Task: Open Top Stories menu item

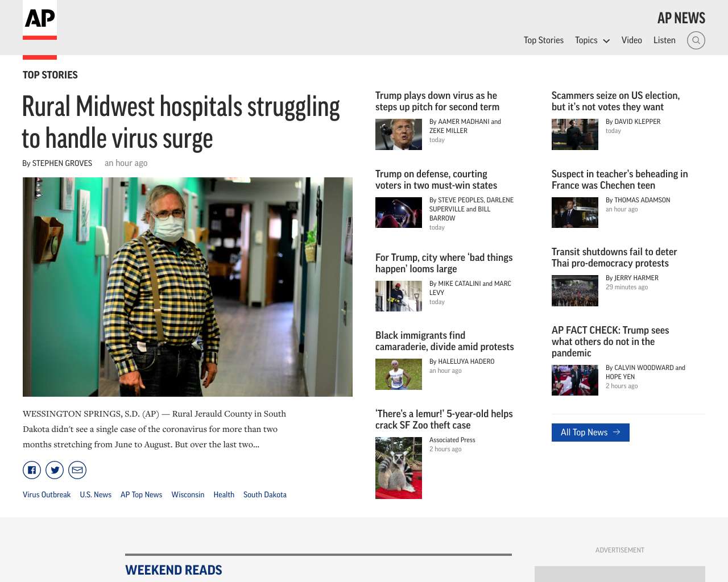Action: (x=544, y=40)
